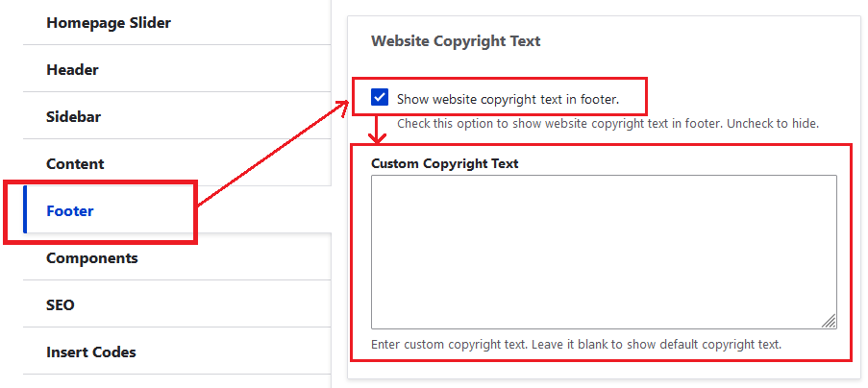The height and width of the screenshot is (388, 868).
Task: Go to the Content tab
Action: 75,163
